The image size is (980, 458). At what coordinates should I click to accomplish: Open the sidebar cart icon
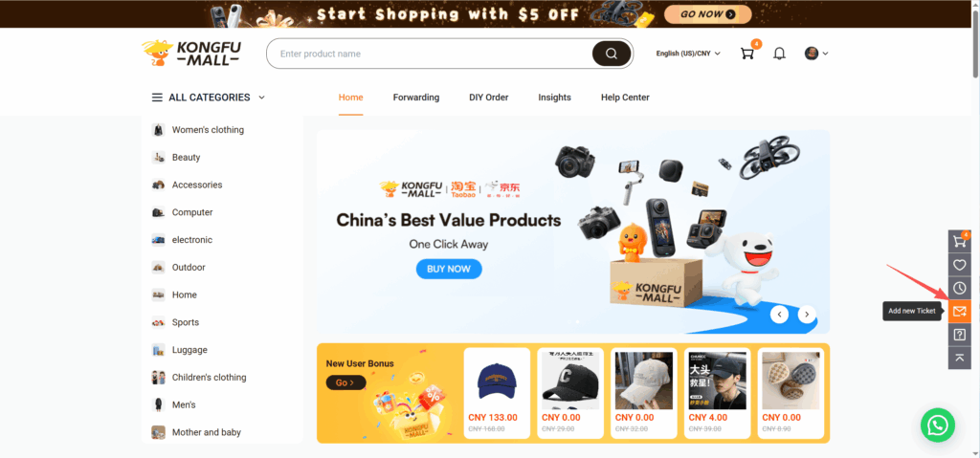[x=959, y=241]
